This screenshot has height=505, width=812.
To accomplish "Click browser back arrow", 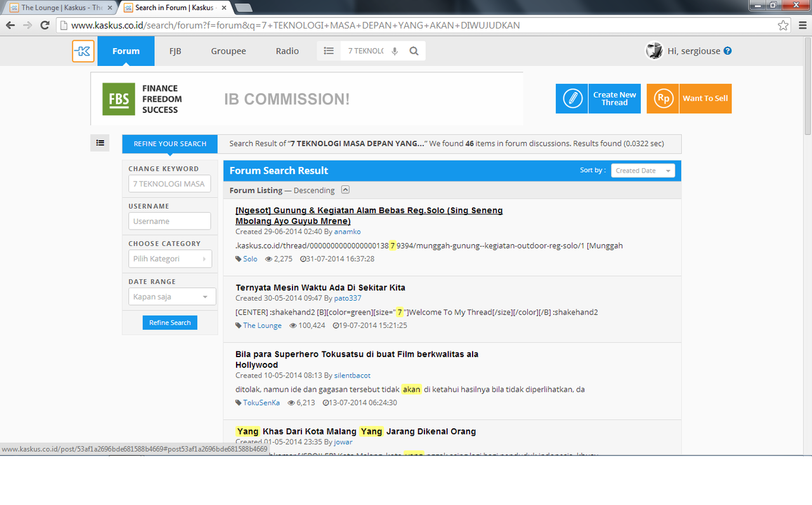I will coord(10,25).
